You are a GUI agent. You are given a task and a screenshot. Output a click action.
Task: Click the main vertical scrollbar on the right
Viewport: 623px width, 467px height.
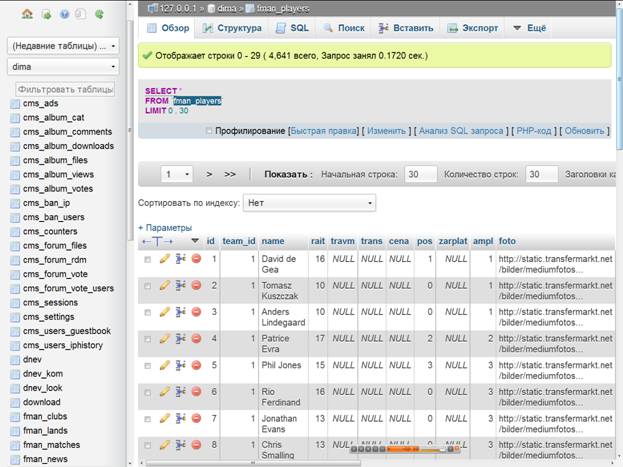(618, 120)
